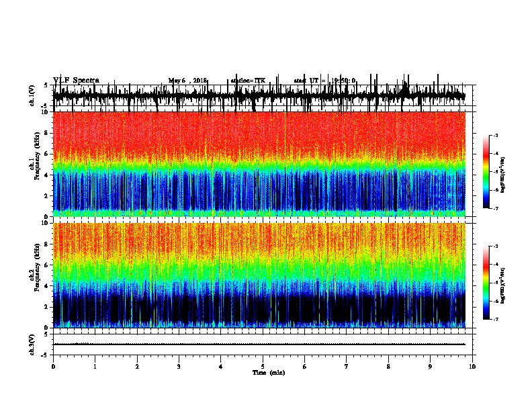
Task: Click the ch.2 spectrogram color bar
Action: 486,283
